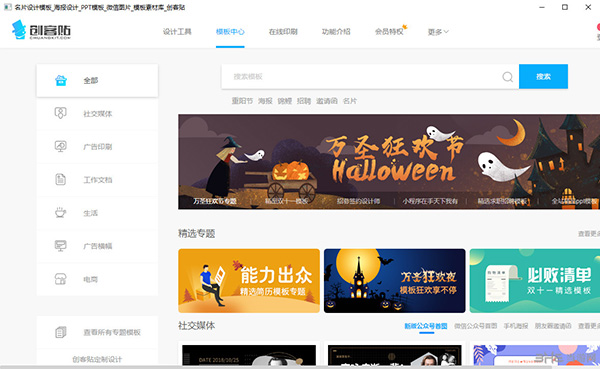Viewport: 600px width, 369px height.
Task: Switch to the 模板中心 tab
Action: [x=230, y=32]
